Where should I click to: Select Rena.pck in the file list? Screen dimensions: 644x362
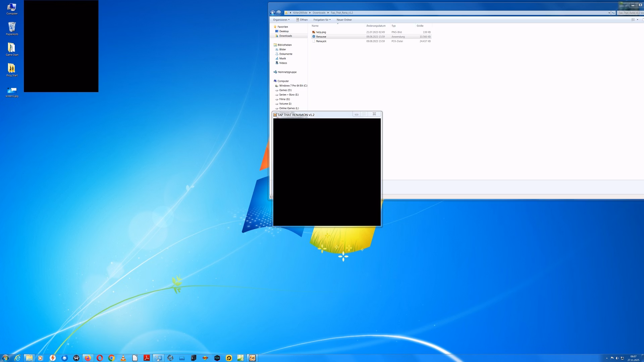(x=321, y=41)
